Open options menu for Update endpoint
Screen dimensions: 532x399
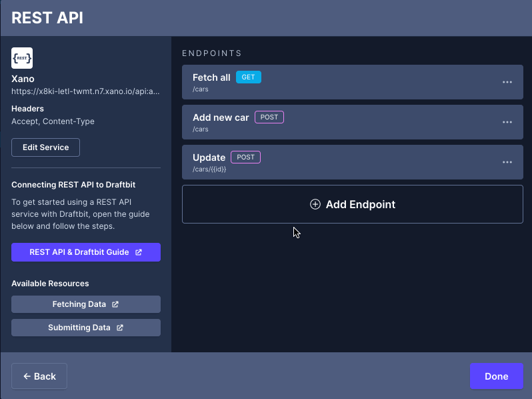pyautogui.click(x=507, y=162)
